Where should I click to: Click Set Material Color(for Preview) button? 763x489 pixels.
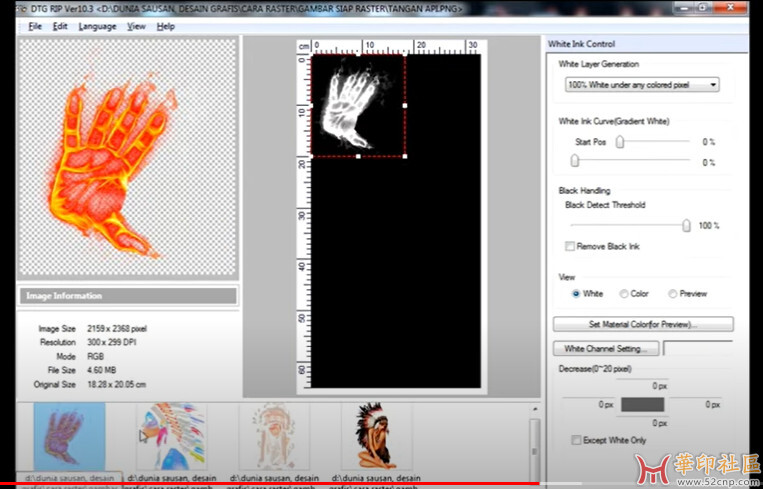click(x=643, y=324)
